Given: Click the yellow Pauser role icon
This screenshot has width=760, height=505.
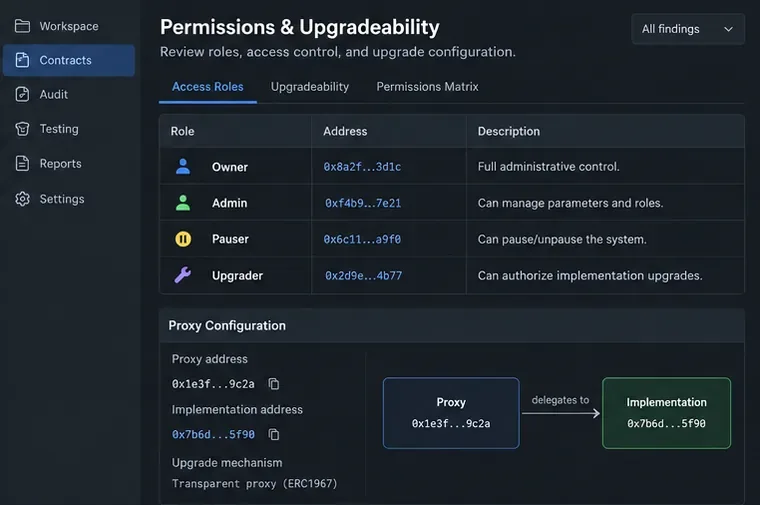Looking at the screenshot, I should tap(183, 239).
